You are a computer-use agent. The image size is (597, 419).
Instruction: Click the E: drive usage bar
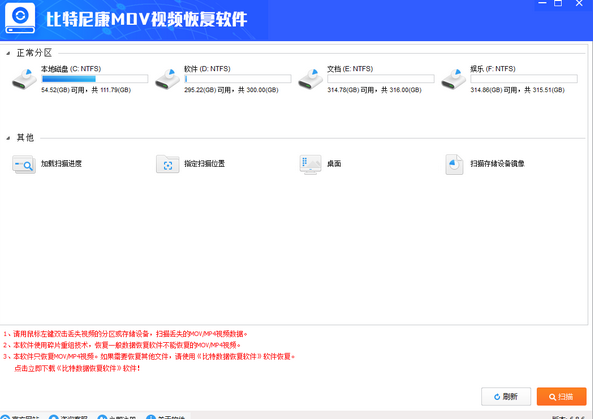[x=381, y=79]
